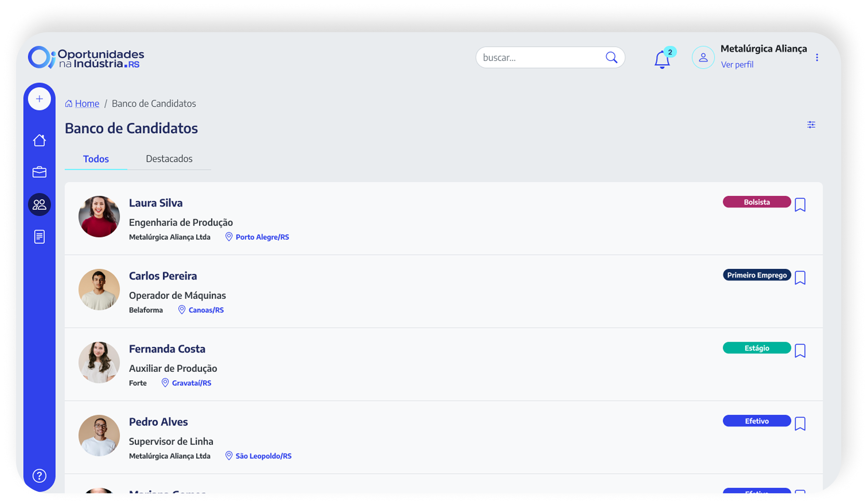
Task: Bookmark candidate Laura Silva
Action: [800, 205]
